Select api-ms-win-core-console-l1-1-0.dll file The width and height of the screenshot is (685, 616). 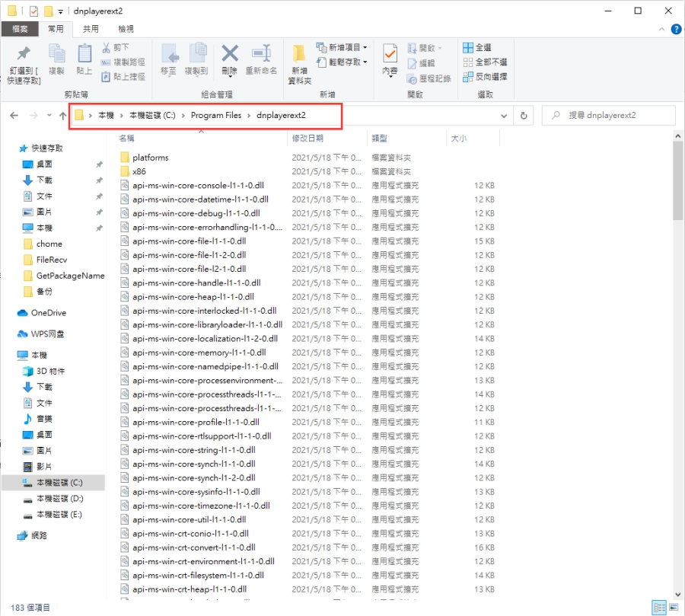(x=198, y=185)
